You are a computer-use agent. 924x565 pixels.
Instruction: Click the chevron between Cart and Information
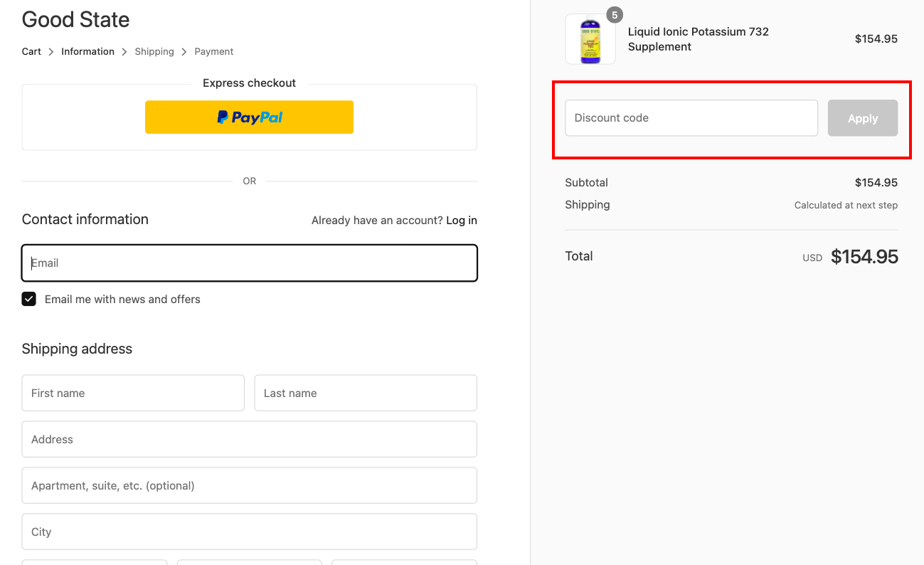51,52
